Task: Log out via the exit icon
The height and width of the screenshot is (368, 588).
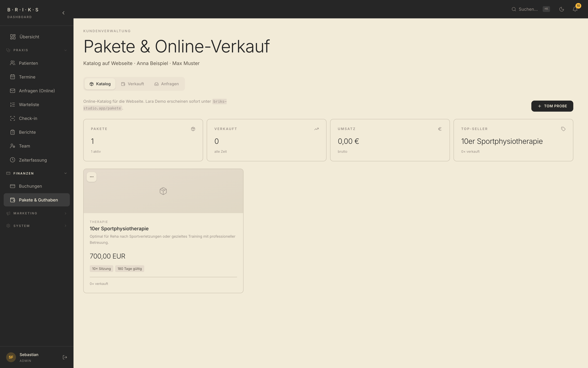Action: (x=65, y=357)
